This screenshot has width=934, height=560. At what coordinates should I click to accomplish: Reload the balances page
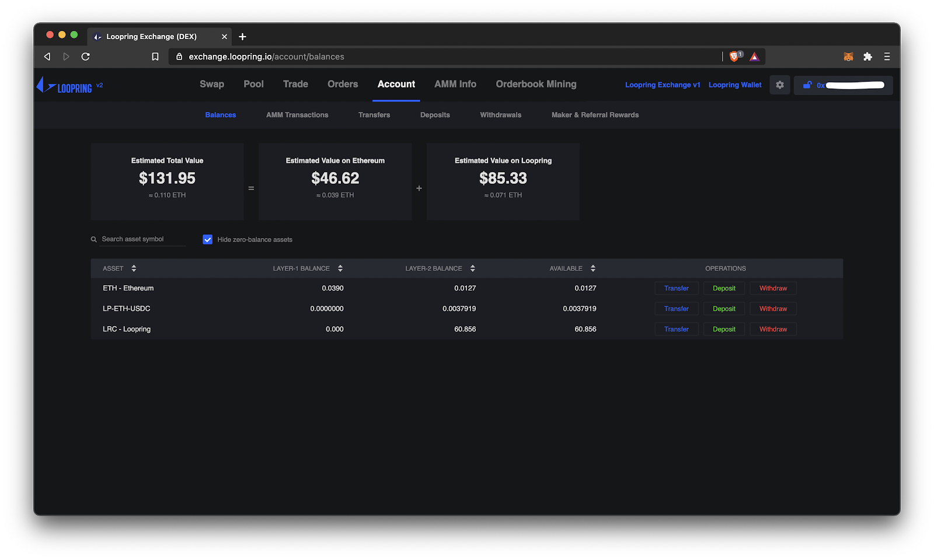(85, 57)
